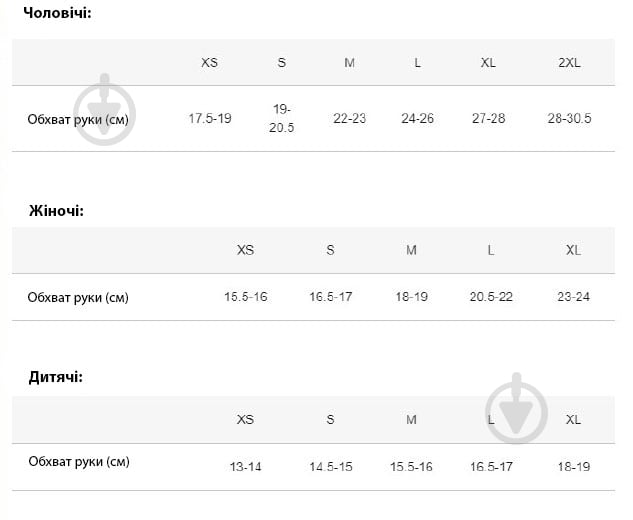Click the children's XL value 18-19
The height and width of the screenshot is (520, 633).
pyautogui.click(x=573, y=467)
